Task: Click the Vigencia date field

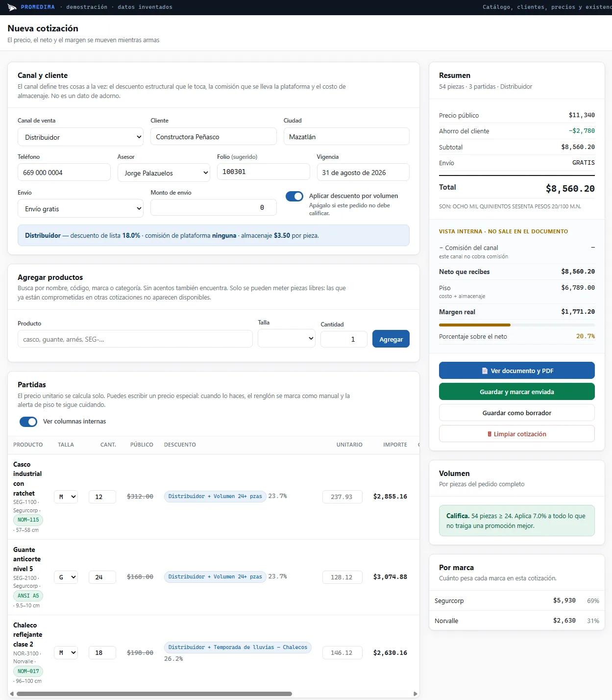Action: 363,173
